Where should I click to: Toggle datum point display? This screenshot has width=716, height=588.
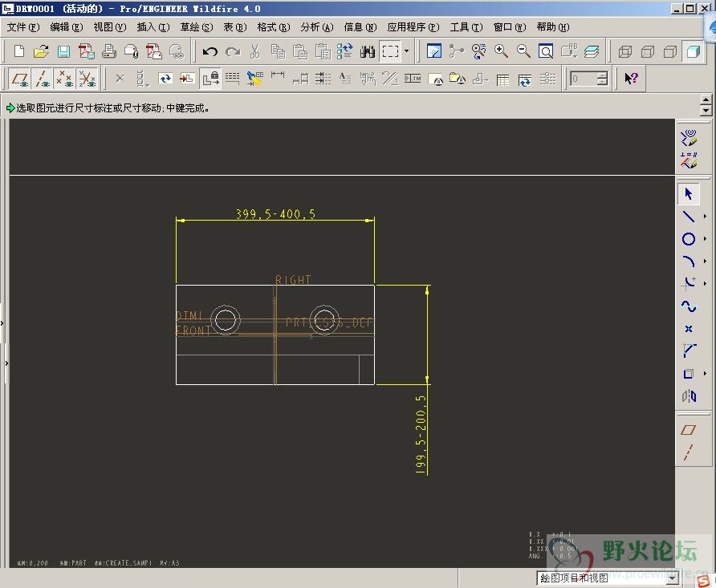point(64,79)
